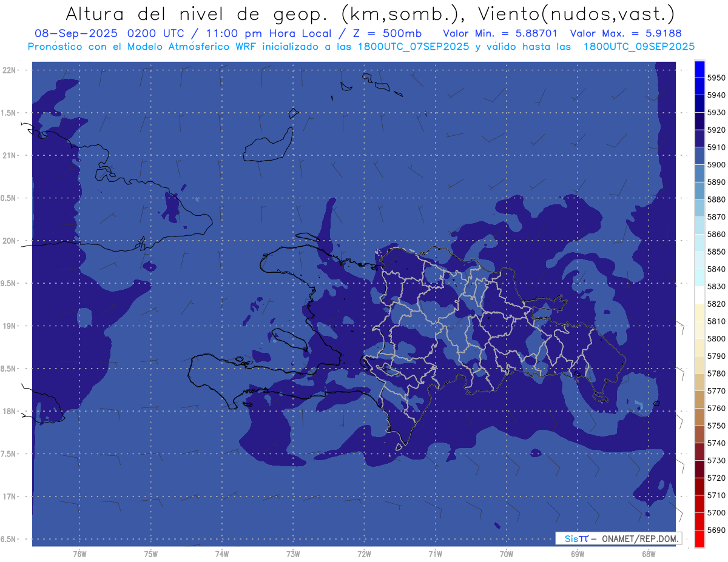Image resolution: width=728 pixels, height=562 pixels.
Task: Click the '5840' legend value
Action: pyautogui.click(x=716, y=269)
